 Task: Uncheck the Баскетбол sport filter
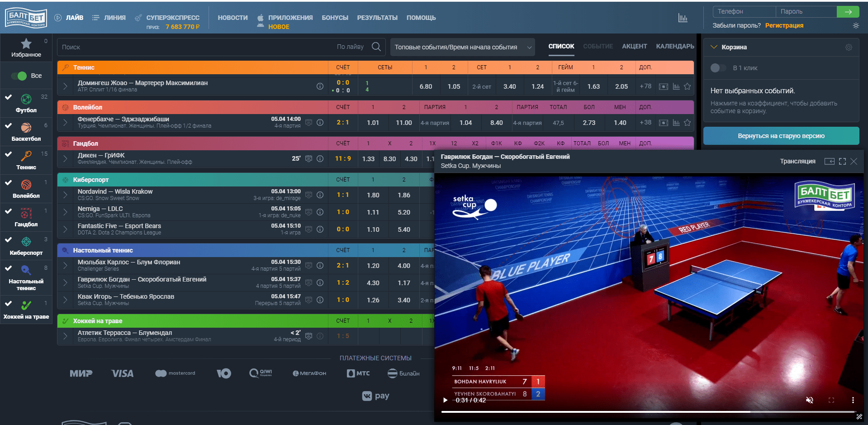click(8, 125)
